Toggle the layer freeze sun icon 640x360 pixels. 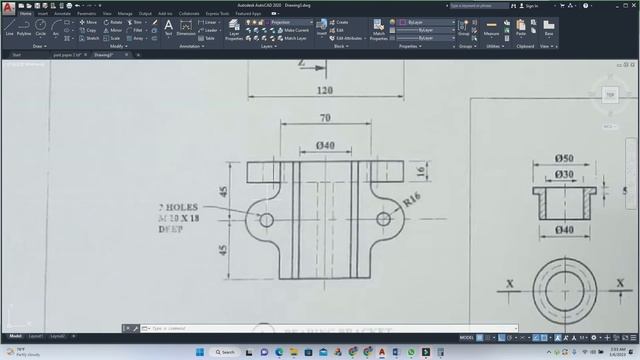pos(254,22)
